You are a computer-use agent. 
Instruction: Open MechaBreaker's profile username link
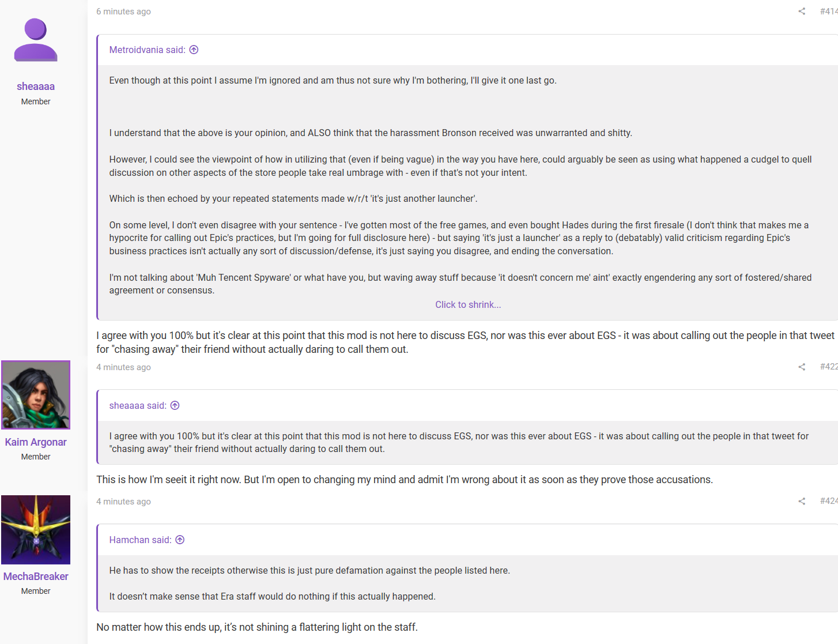pos(36,577)
